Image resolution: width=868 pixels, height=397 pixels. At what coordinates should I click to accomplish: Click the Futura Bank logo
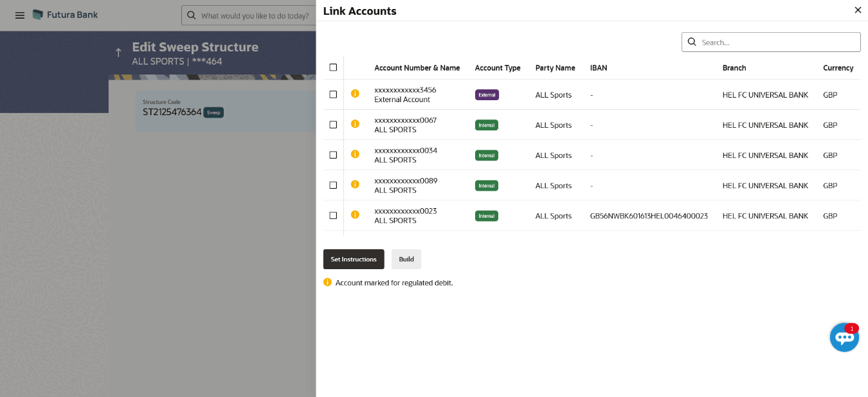tap(65, 14)
